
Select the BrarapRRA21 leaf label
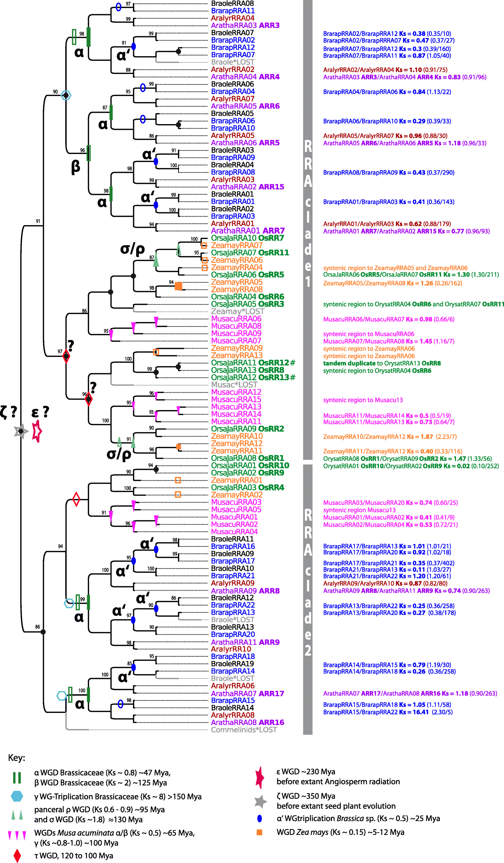pos(233,575)
